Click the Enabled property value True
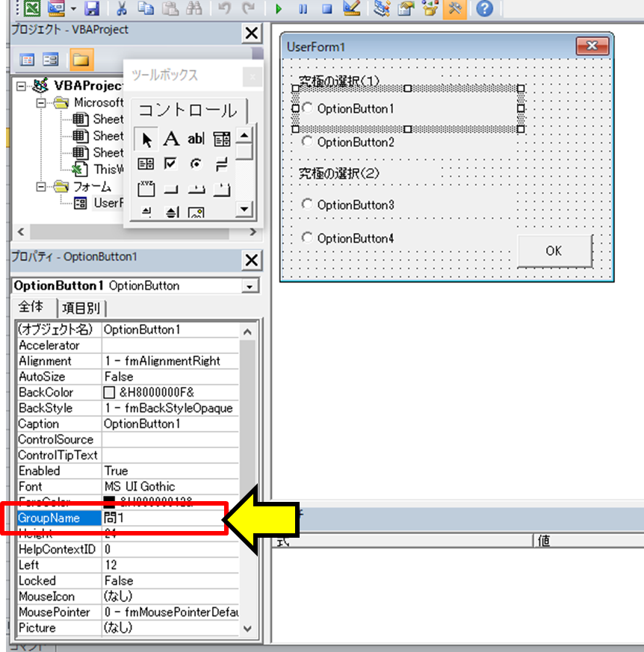644x652 pixels. pyautogui.click(x=170, y=471)
